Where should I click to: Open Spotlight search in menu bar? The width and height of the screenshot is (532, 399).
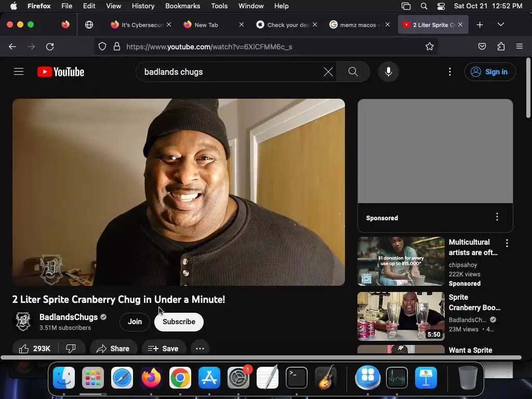[x=424, y=6]
